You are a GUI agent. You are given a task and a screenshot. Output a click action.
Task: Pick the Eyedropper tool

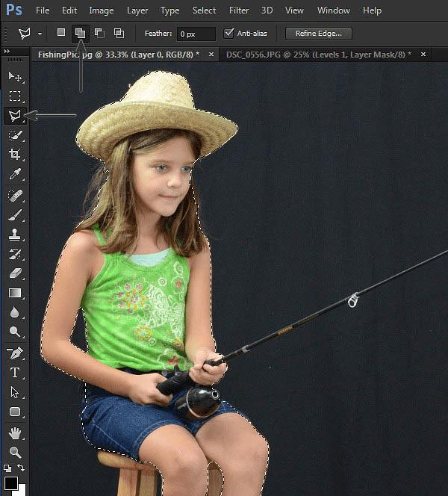(15, 173)
